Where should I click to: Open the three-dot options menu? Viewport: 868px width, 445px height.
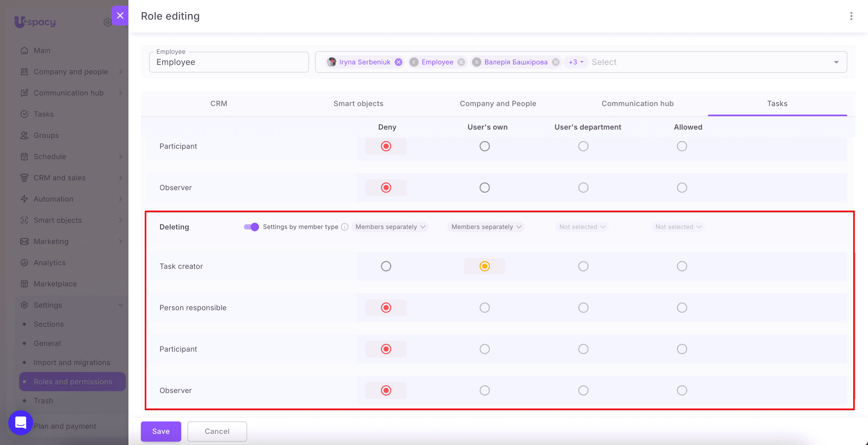point(851,16)
